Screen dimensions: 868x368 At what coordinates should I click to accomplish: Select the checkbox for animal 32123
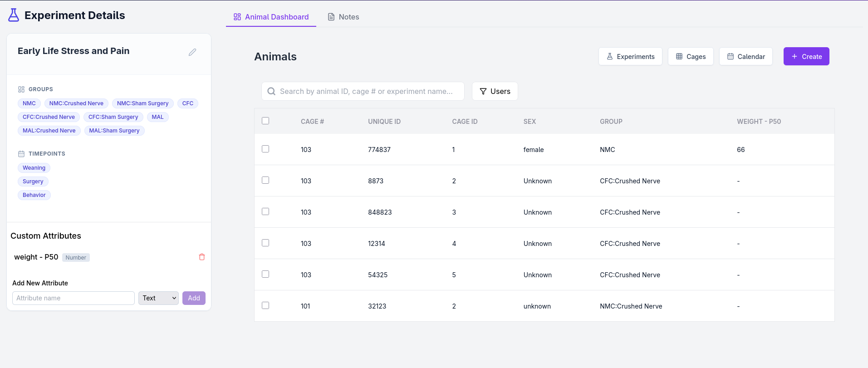[265, 305]
